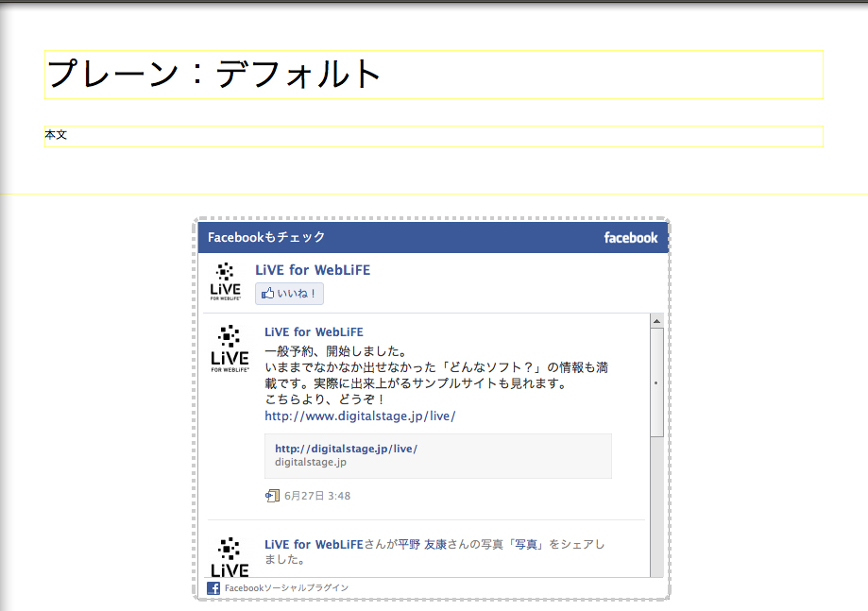Open the http://www.digitalstage.jp/live/ link
Viewport: 868px width, 611px height.
360,416
